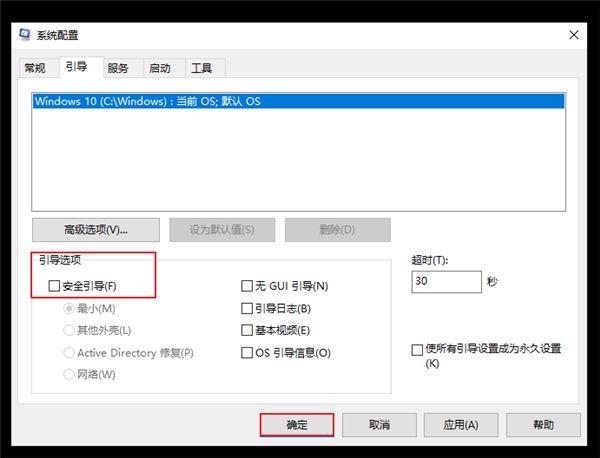Toggle the OS 引导信息(O) checkbox

click(x=247, y=352)
